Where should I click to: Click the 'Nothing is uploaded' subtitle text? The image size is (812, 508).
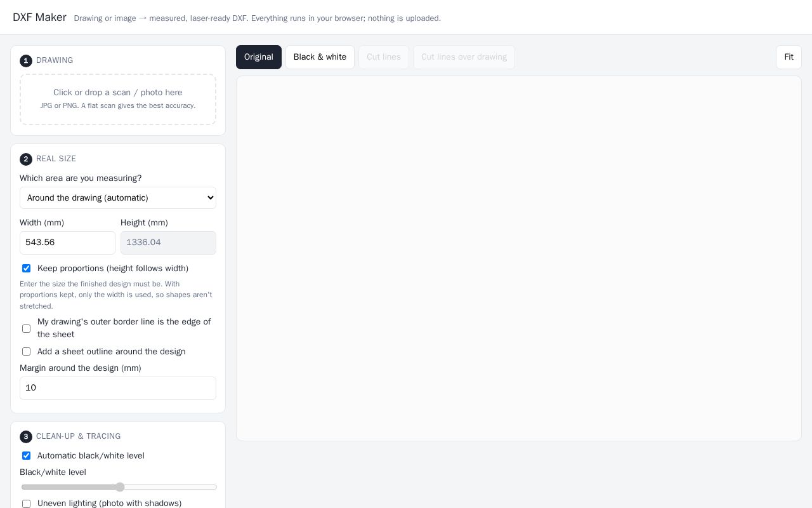[258, 18]
